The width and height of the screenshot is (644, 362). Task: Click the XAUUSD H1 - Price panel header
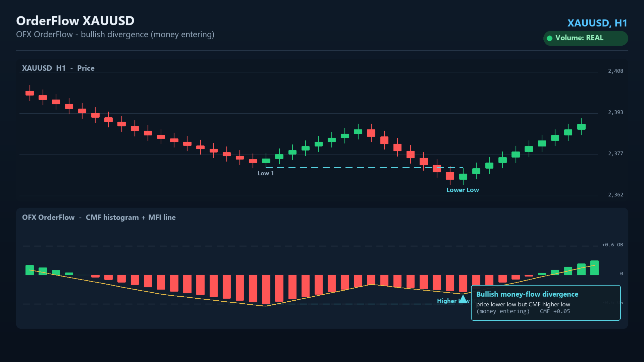(x=58, y=68)
